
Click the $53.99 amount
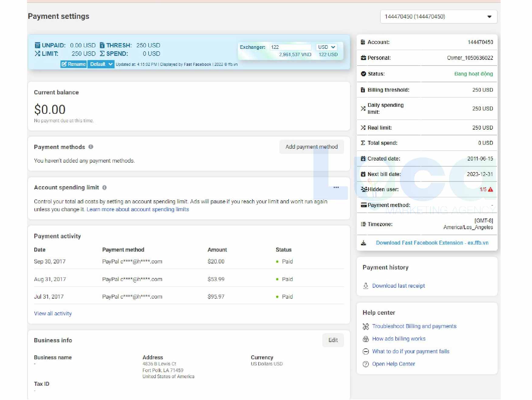pos(216,279)
